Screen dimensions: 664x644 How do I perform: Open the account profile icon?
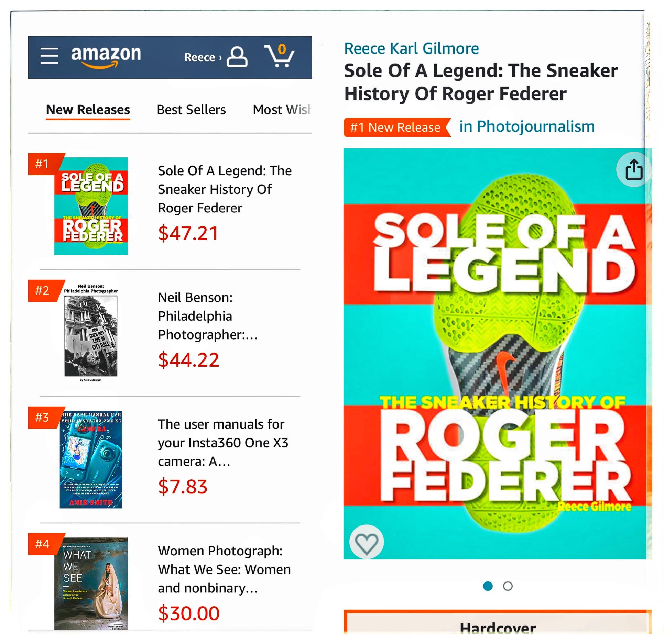pos(237,57)
